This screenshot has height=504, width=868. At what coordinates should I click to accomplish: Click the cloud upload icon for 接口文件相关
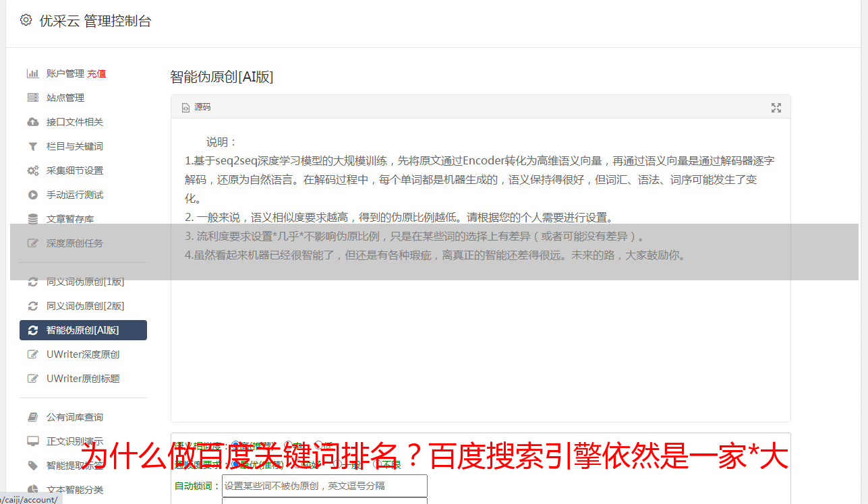[x=32, y=122]
